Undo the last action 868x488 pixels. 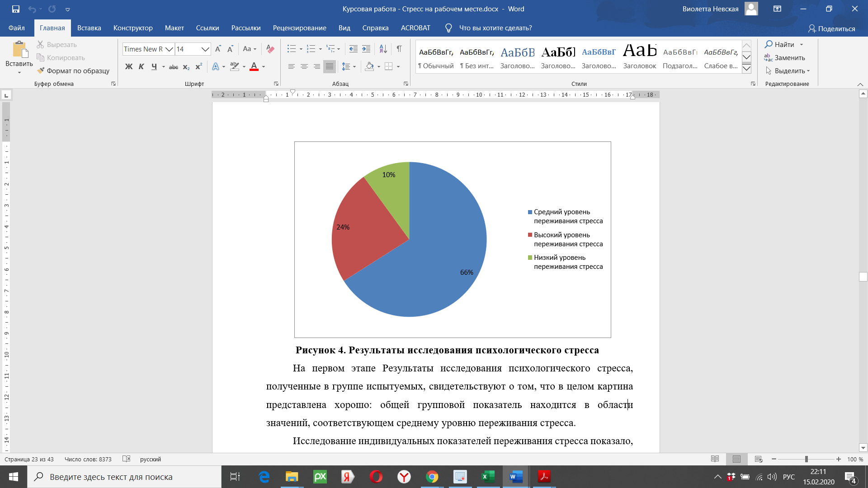click(32, 9)
